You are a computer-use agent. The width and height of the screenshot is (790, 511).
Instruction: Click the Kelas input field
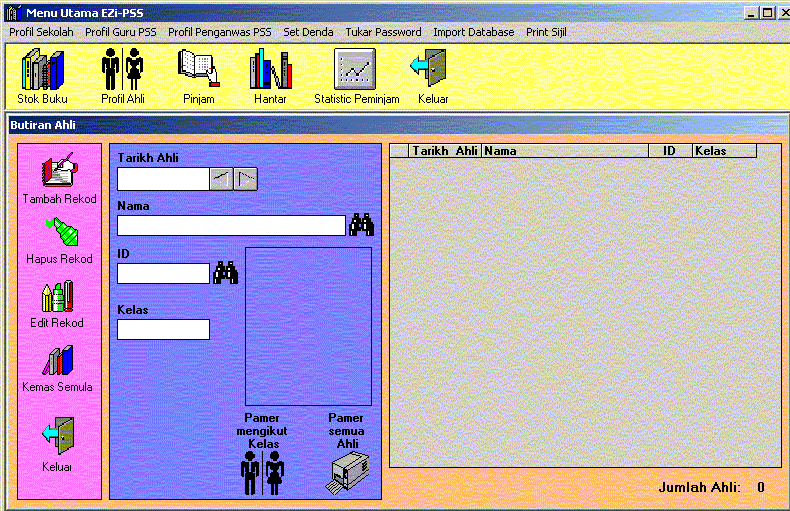pos(163,329)
